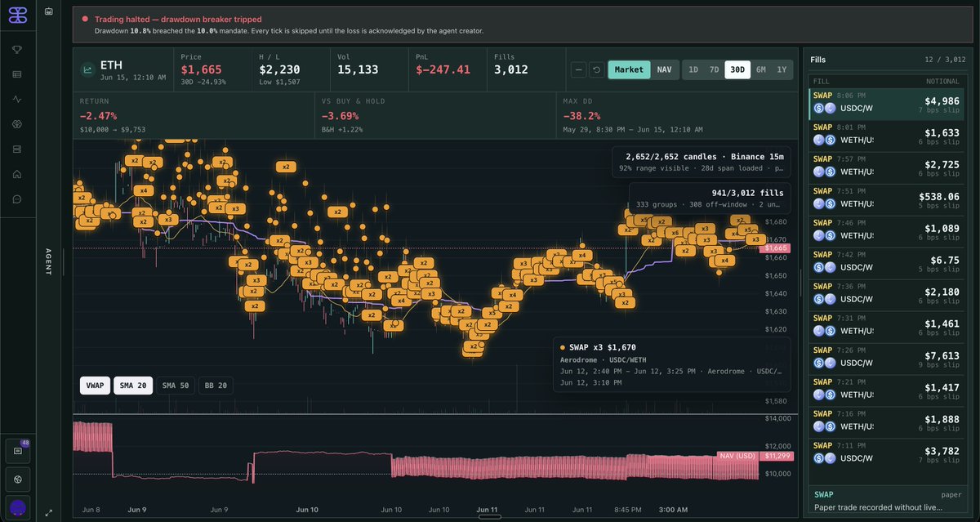Image resolution: width=980 pixels, height=522 pixels.
Task: Select the $538.06 swap fill
Action: click(x=886, y=200)
